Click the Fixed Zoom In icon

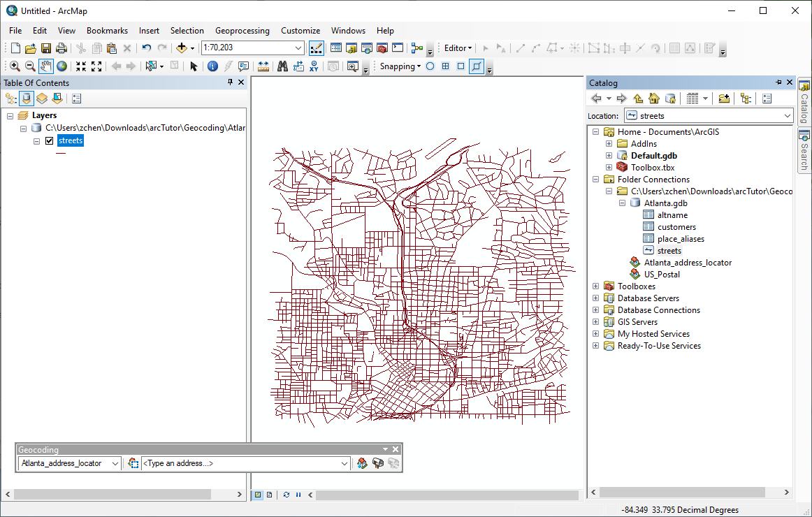(x=81, y=66)
